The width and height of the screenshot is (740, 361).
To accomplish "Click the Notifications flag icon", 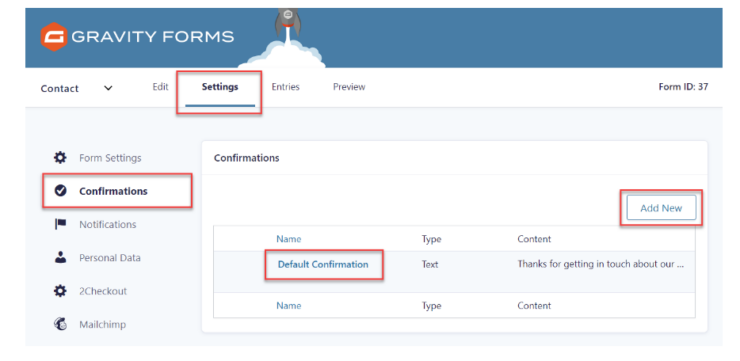I will click(x=60, y=224).
